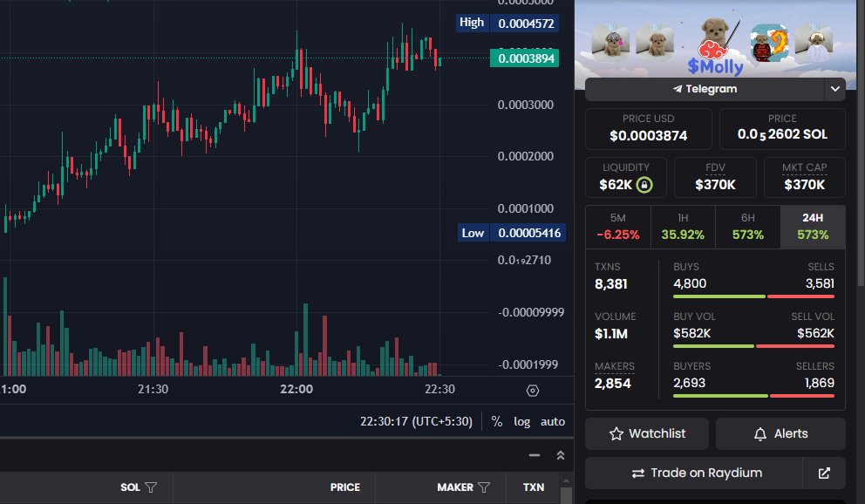Toggle percent scale on chart
Screen dimensions: 865x504
point(496,422)
